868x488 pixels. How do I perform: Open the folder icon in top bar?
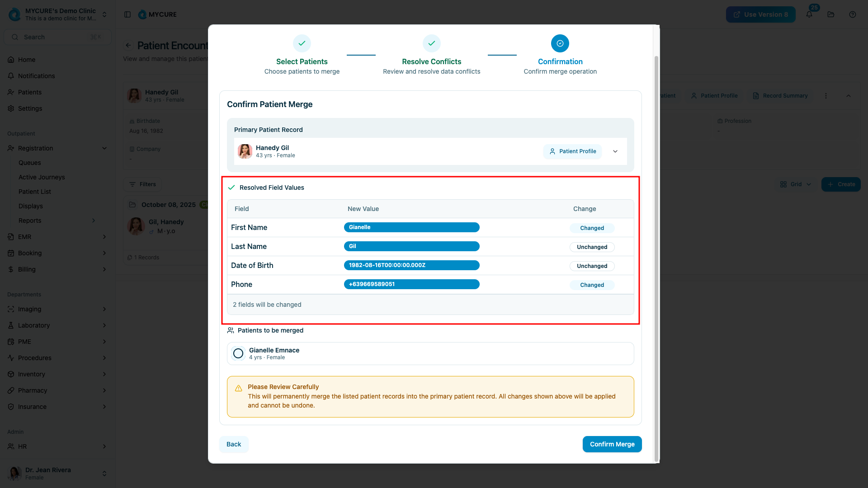pyautogui.click(x=831, y=14)
